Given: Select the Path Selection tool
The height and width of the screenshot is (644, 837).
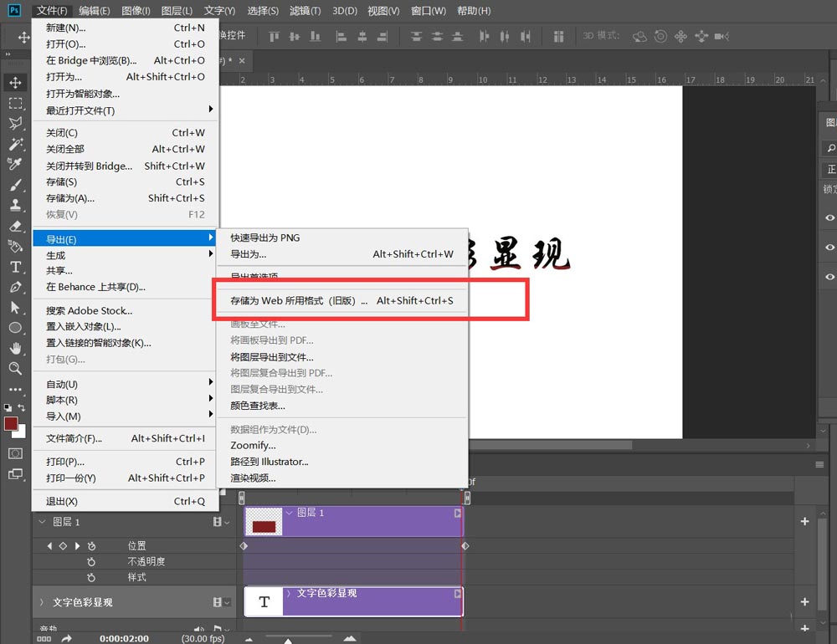Looking at the screenshot, I should pyautogui.click(x=15, y=307).
